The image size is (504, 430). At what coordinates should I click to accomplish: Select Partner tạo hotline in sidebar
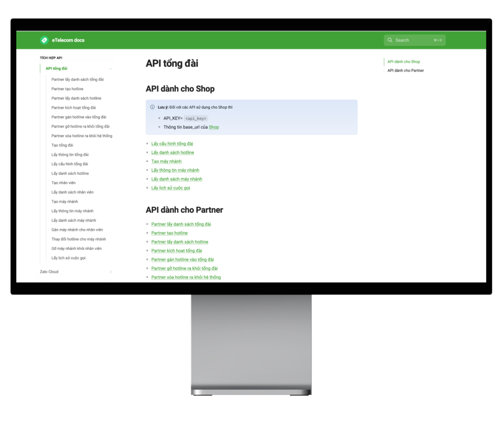67,89
